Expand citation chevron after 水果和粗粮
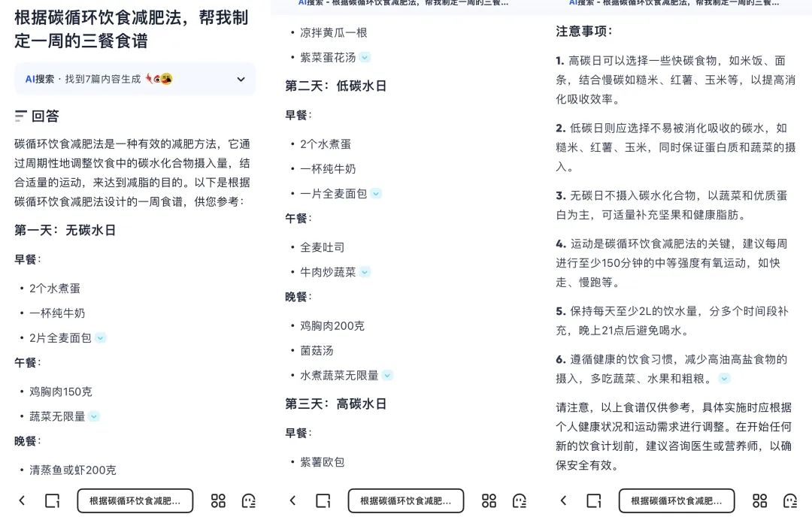The width and height of the screenshot is (812, 517). (x=725, y=379)
